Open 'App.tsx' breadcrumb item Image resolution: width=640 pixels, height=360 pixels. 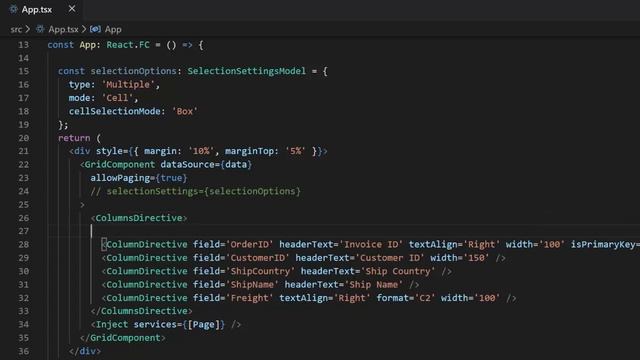coord(63,29)
